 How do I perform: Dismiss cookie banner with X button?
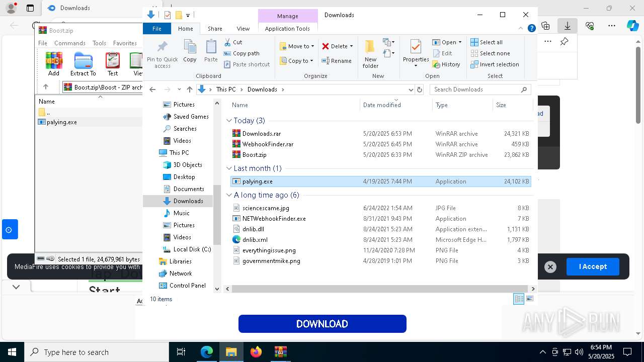550,267
